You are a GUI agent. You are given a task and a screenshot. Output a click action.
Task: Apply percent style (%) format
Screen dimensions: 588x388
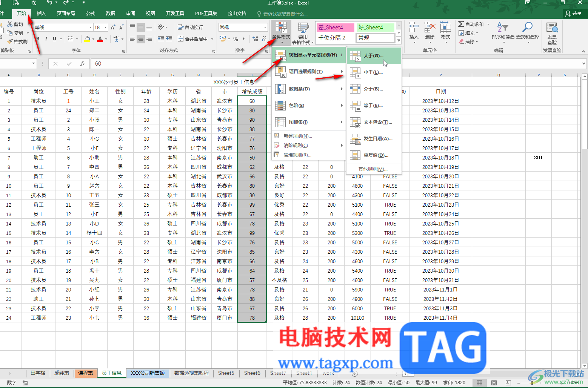coord(236,39)
